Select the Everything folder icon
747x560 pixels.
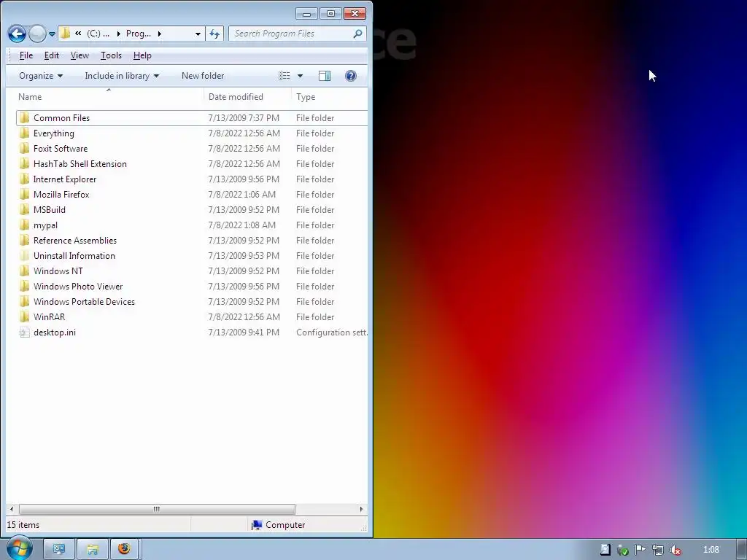pyautogui.click(x=24, y=133)
